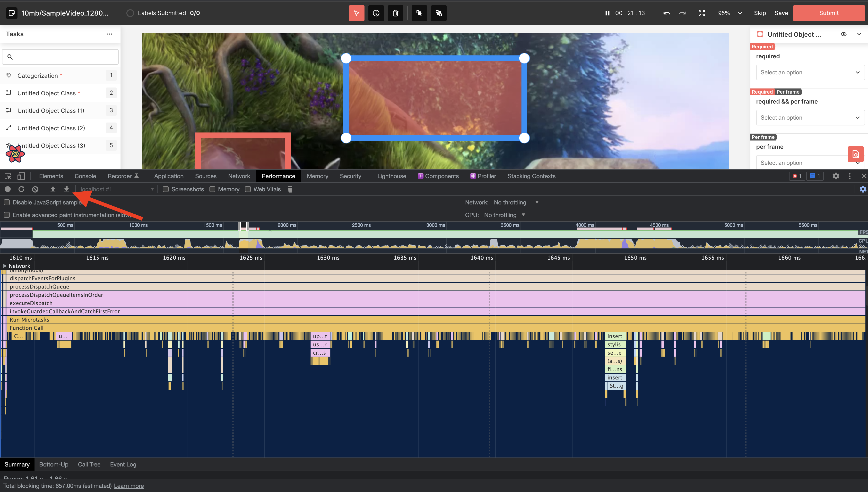
Task: Click the load profile upload icon
Action: point(53,189)
